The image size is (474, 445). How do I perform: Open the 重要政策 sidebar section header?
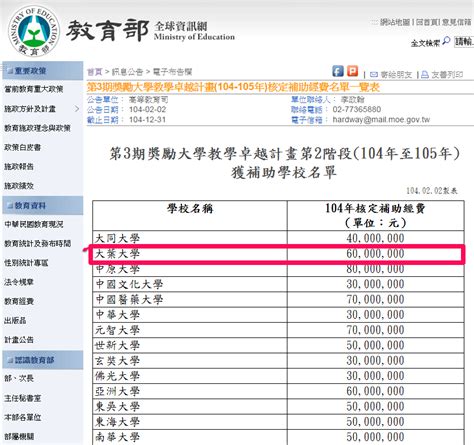point(43,71)
